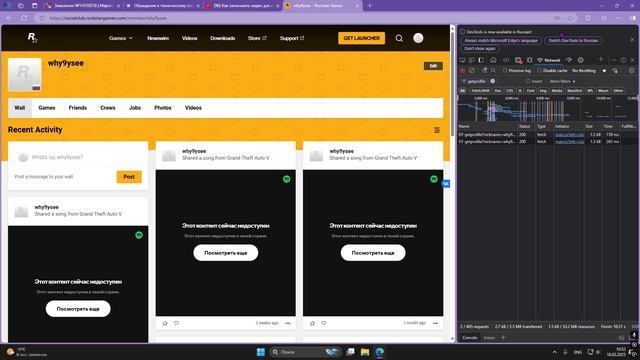Open the Crews profile tab
The image size is (640, 360).
108,108
